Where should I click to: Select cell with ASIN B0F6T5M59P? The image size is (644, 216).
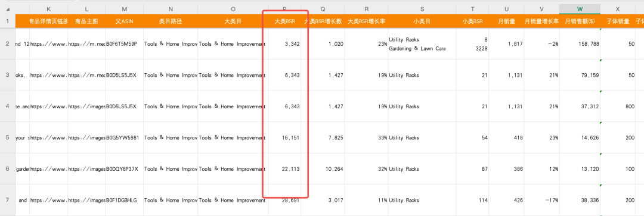125,44
